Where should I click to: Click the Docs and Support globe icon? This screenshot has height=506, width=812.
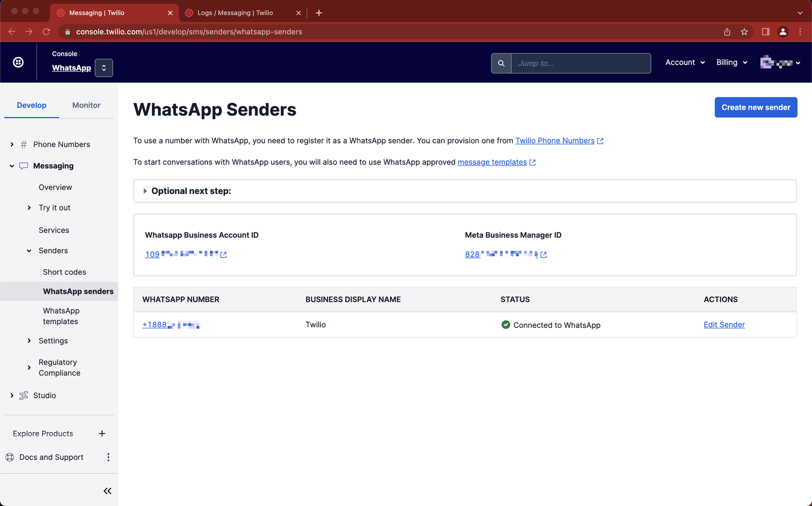[9, 457]
